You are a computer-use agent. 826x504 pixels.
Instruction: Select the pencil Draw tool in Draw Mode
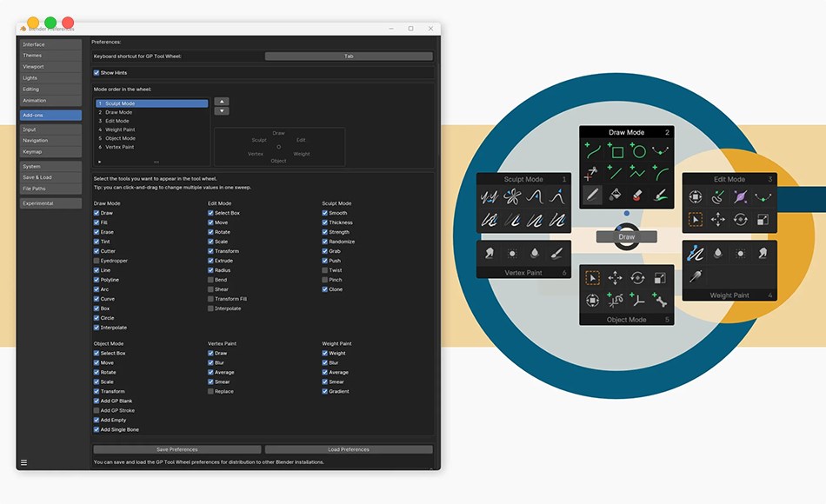pyautogui.click(x=591, y=196)
